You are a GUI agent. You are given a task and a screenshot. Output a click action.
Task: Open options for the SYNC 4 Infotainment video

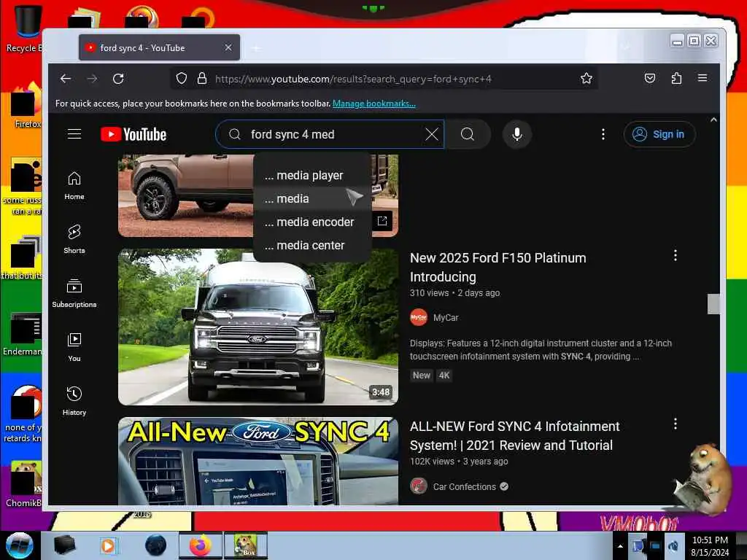pos(675,424)
